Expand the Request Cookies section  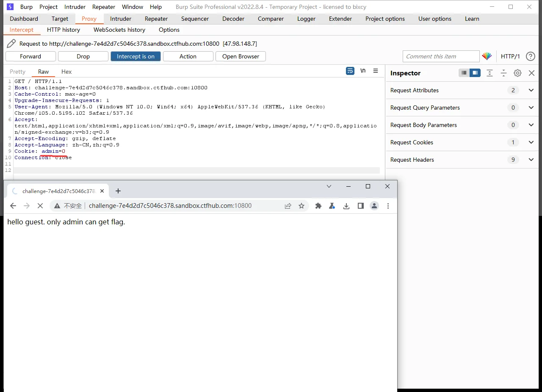pos(531,142)
